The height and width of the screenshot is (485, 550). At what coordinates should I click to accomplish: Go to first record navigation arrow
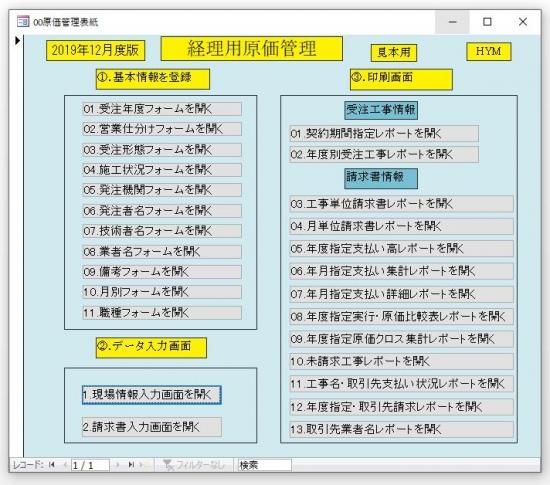click(52, 465)
